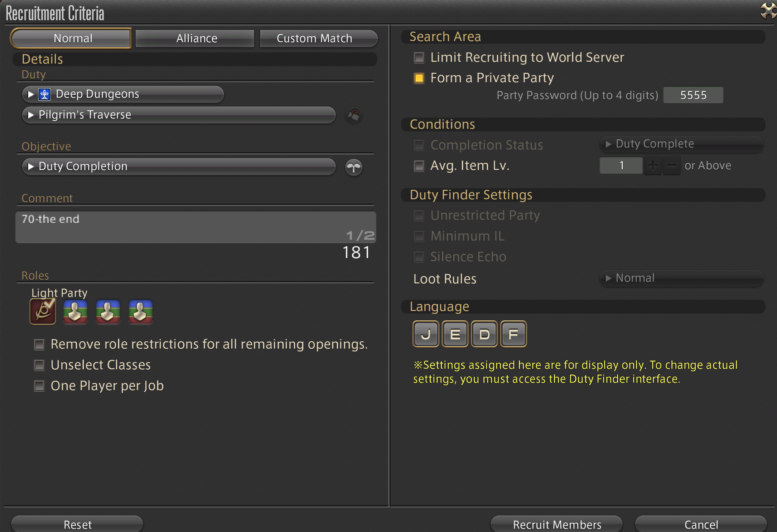
Task: Enable Limit Recruiting to World Server
Action: (x=419, y=58)
